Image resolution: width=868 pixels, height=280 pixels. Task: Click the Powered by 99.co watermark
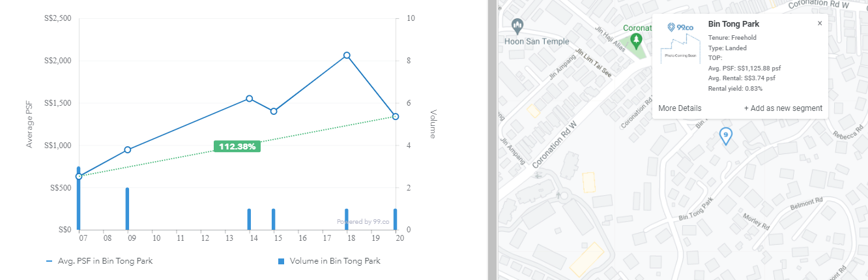[363, 222]
